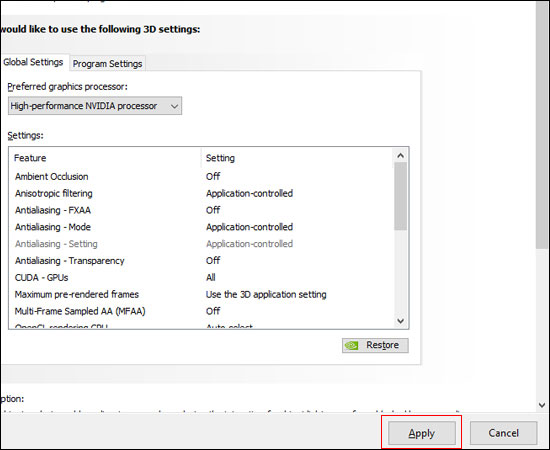Open the Preferred graphics processor dropdown
Viewport: 550px width, 450px height.
coord(95,106)
